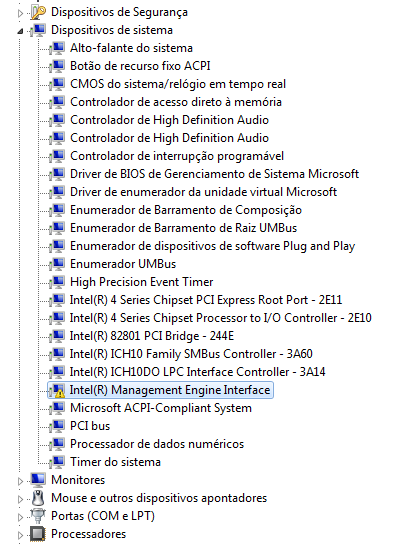Expand the Dispositivos de Segurança category
Viewport: 415px width, 547px height.
(x=20, y=13)
